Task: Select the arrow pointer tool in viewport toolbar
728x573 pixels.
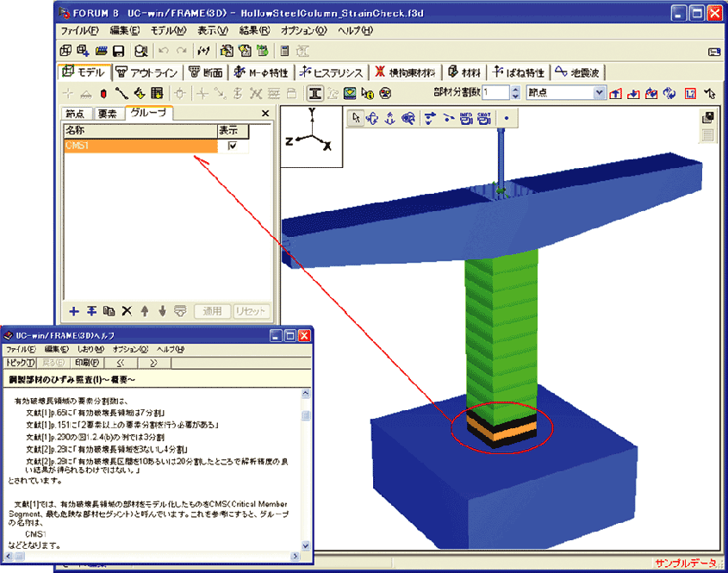Action: coord(356,118)
